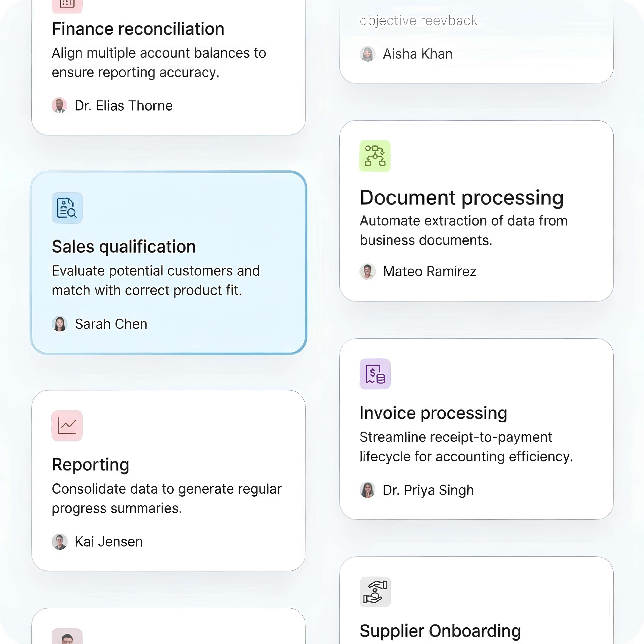Screen dimensions: 644x644
Task: Click Sarah Chen's profile picture
Action: [59, 324]
